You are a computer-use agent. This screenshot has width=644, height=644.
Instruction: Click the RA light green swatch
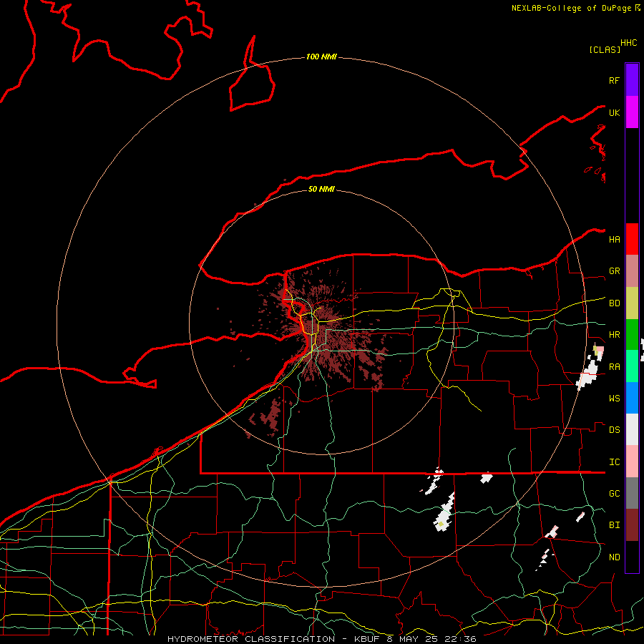pyautogui.click(x=632, y=366)
